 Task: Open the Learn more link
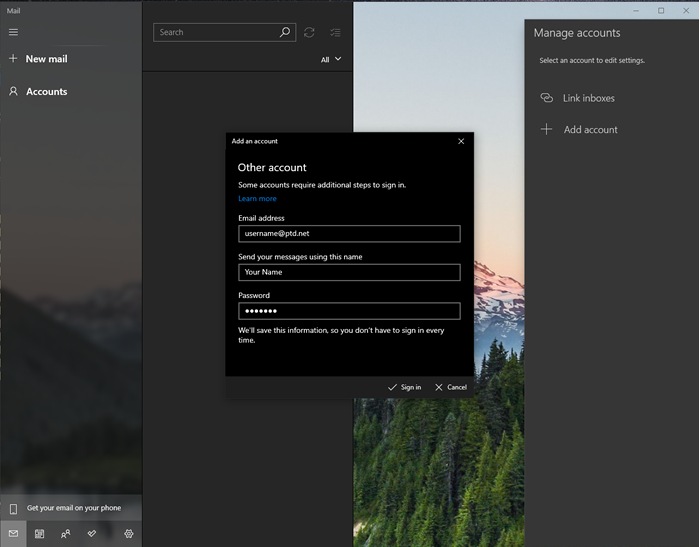pyautogui.click(x=257, y=198)
